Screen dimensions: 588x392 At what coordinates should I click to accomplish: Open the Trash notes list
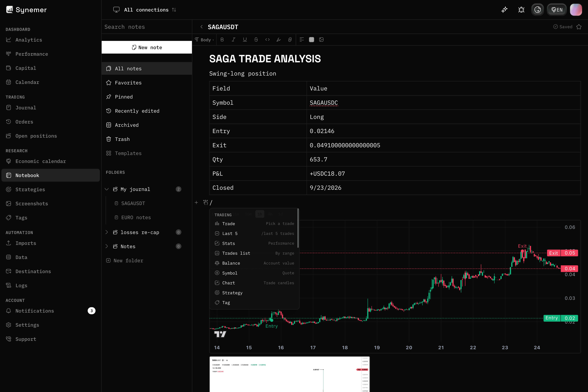click(147, 139)
